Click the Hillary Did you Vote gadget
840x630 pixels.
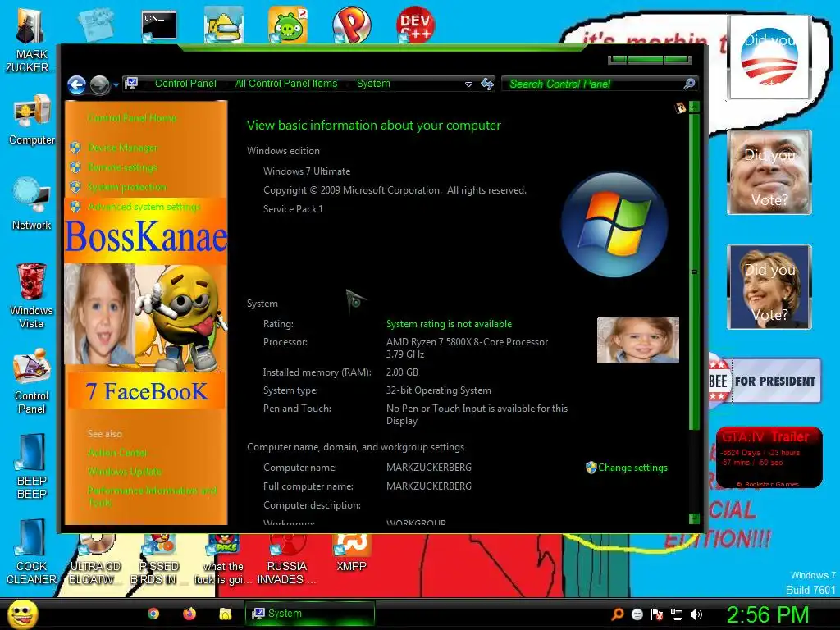769,286
